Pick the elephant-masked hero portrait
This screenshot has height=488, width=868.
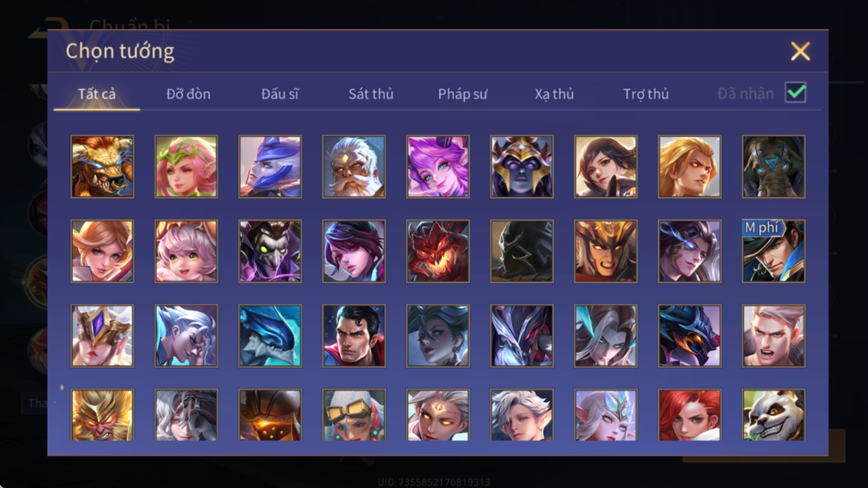pos(773,167)
